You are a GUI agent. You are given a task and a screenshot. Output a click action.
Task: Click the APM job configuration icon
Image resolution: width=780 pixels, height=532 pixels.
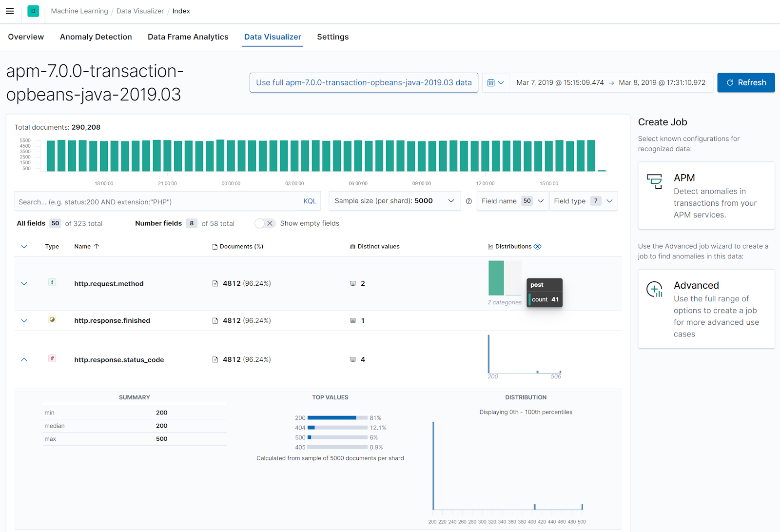tap(654, 181)
